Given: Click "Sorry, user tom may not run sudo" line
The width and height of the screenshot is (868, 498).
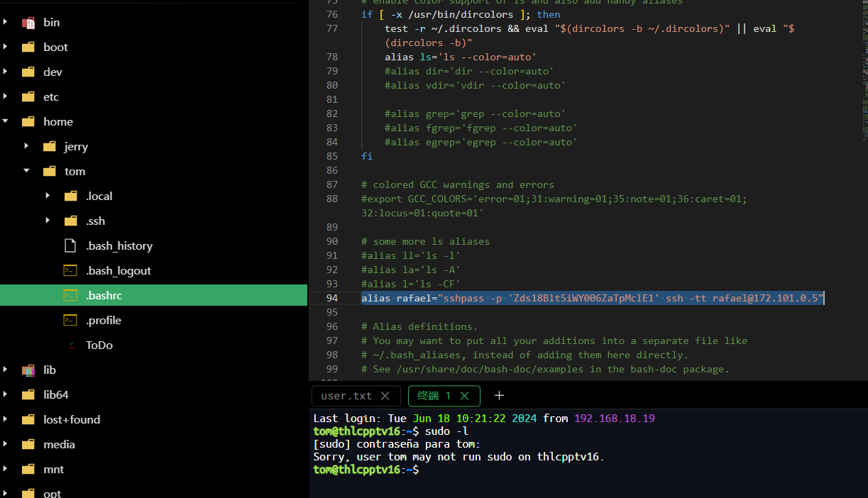Looking at the screenshot, I should pyautogui.click(x=458, y=457).
